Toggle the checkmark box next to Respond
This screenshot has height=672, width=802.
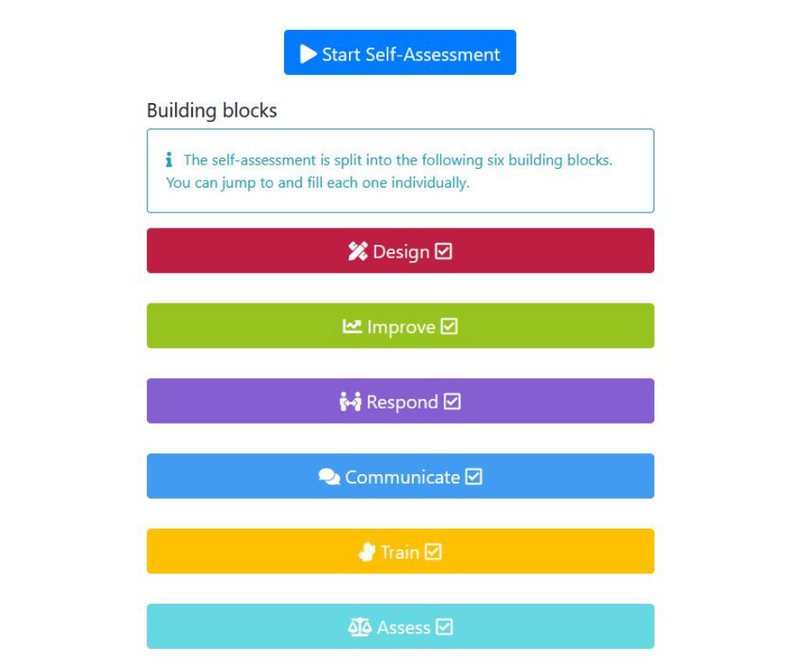452,402
